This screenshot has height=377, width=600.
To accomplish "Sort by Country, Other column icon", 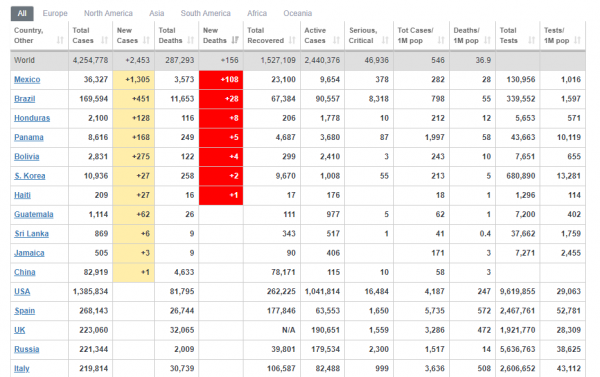I will 60,40.
